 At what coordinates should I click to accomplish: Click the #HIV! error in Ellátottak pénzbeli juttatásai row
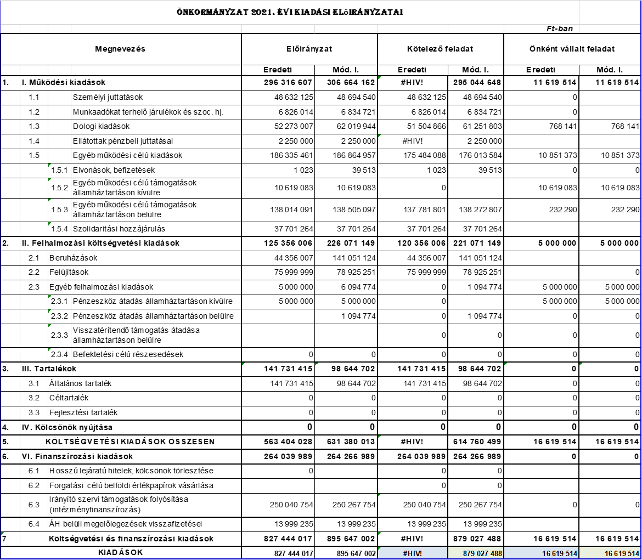413,141
